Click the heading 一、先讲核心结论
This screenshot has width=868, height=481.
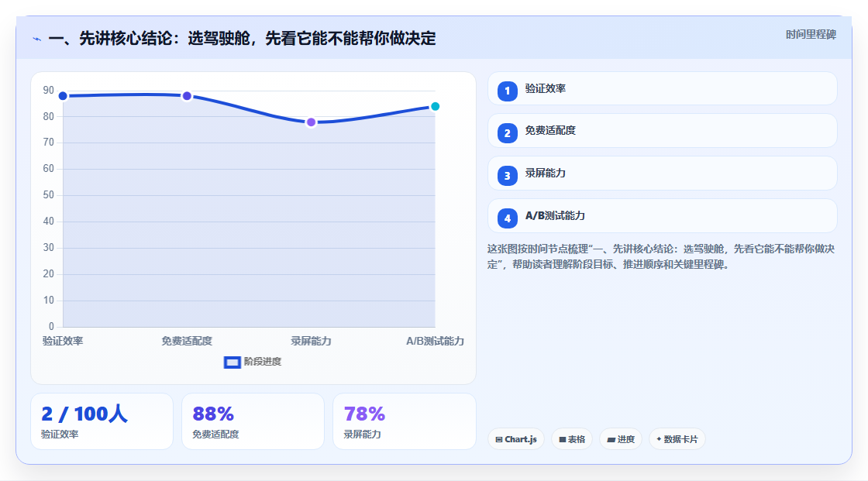[242, 39]
